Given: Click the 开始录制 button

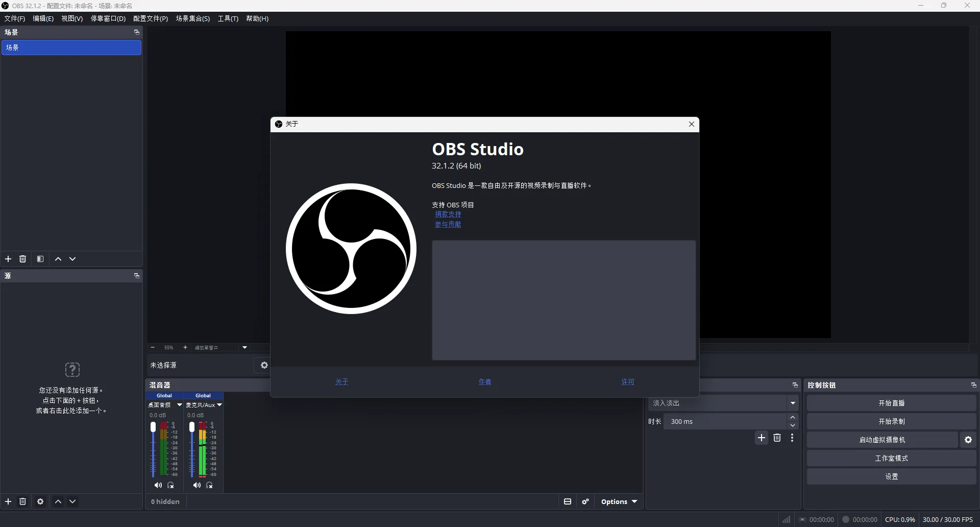Looking at the screenshot, I should (891, 421).
